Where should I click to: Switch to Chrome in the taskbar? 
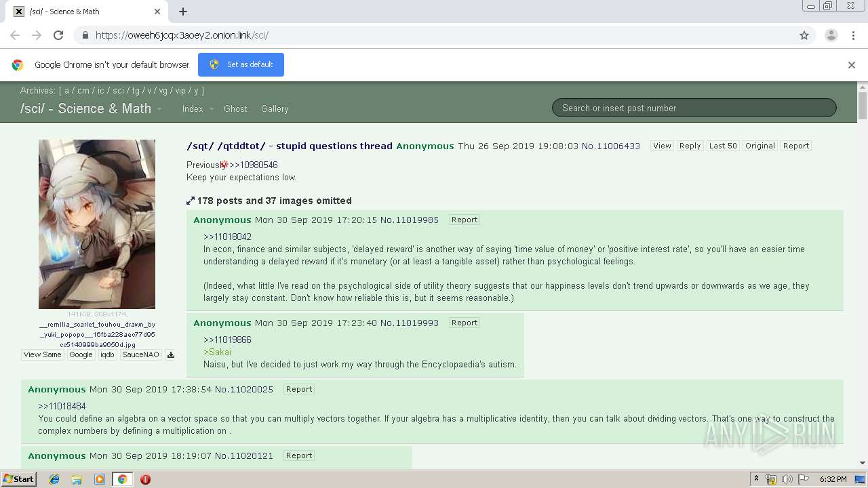pyautogui.click(x=122, y=479)
